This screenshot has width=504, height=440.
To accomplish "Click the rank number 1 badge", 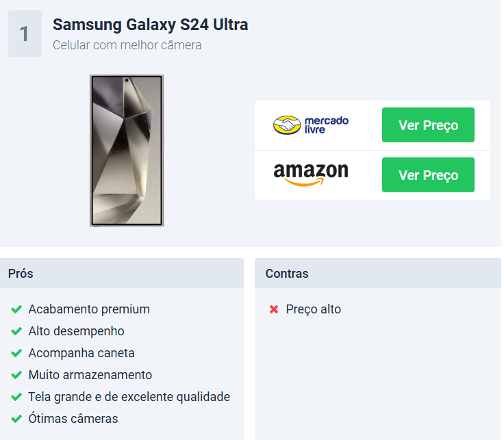I will click(x=25, y=34).
